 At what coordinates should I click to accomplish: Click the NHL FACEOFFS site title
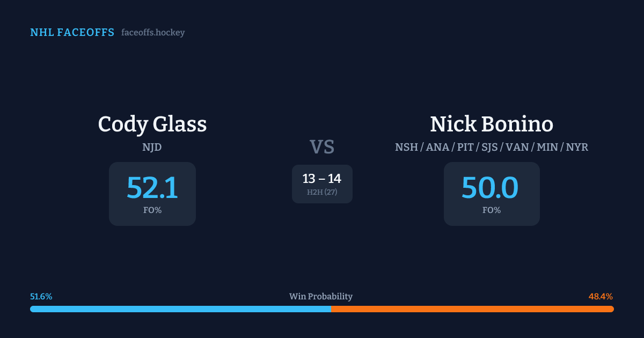[x=72, y=33]
